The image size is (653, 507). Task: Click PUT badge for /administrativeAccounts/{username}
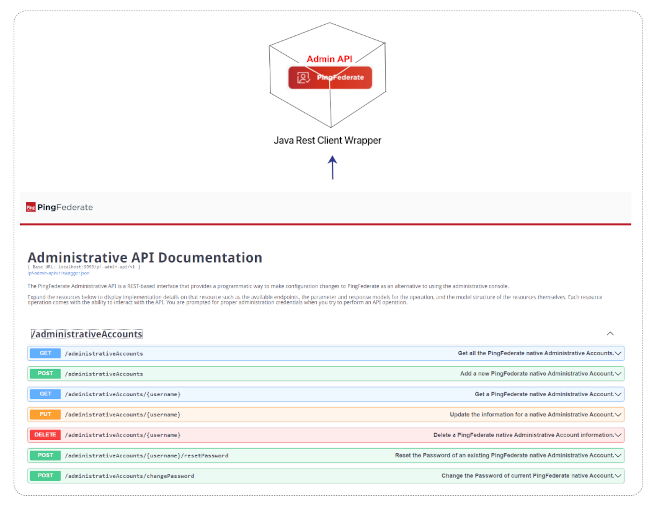point(45,415)
